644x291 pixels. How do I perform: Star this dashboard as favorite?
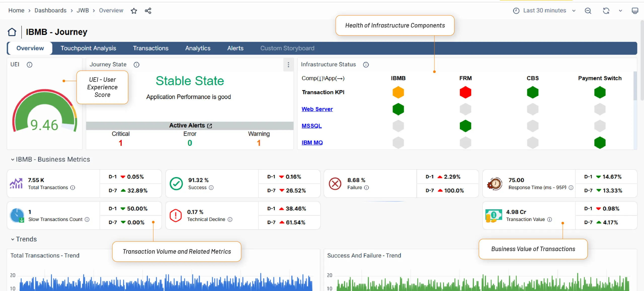pos(134,11)
